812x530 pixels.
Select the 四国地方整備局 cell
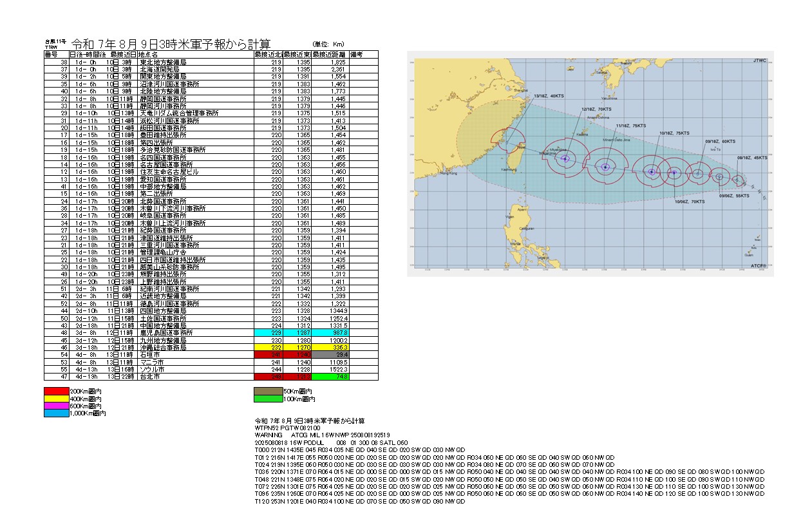[196, 311]
